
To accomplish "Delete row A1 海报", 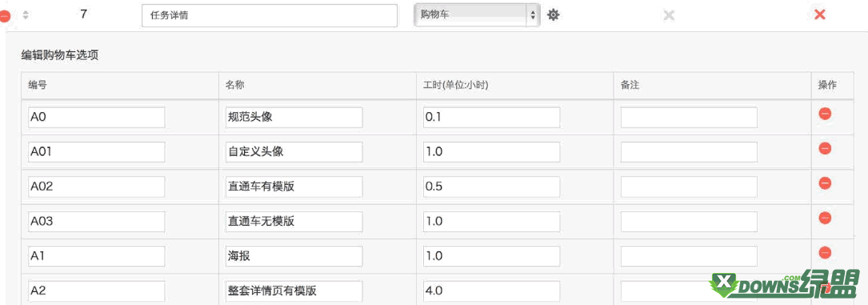I will (x=825, y=252).
